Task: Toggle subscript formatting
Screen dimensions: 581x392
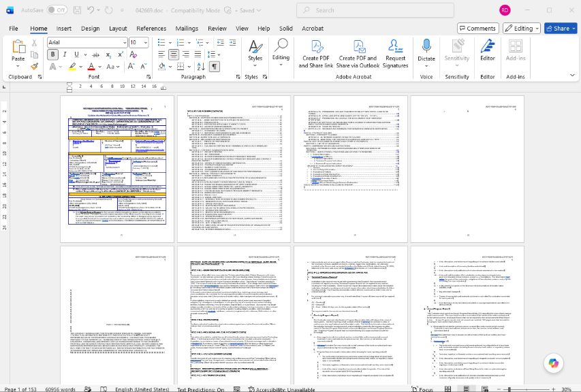Action: point(108,54)
